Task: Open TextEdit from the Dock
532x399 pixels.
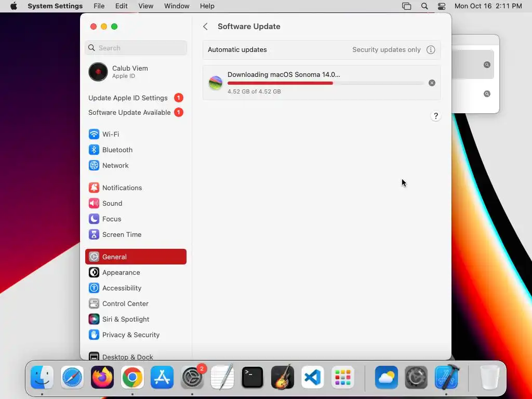Action: coord(222,377)
